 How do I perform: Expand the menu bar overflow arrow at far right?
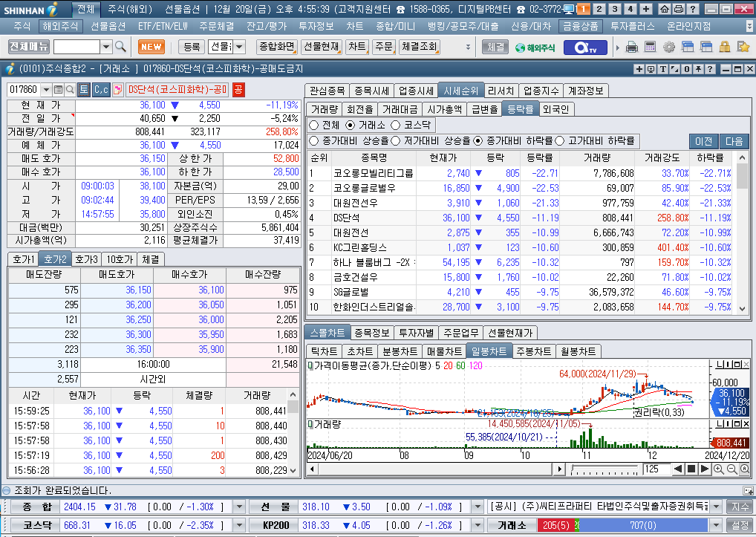pyautogui.click(x=749, y=26)
